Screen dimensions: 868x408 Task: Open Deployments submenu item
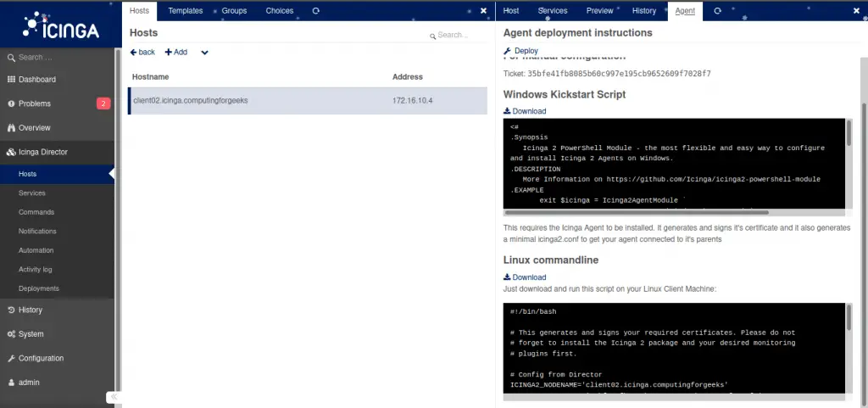click(39, 288)
